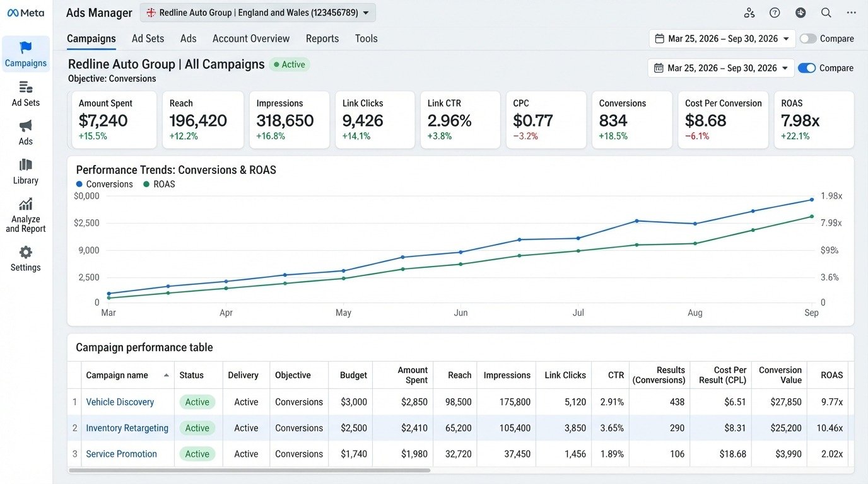Toggle the Conversions series in the chart legend

click(x=104, y=184)
